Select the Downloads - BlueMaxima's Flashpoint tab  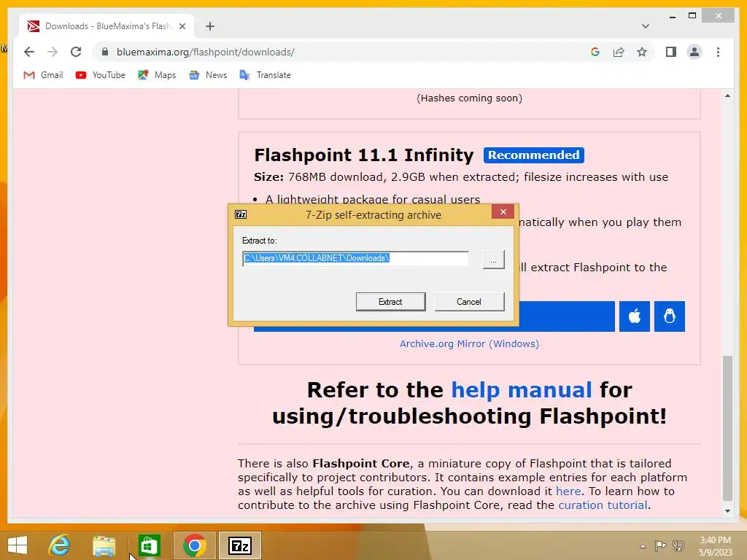point(107,26)
